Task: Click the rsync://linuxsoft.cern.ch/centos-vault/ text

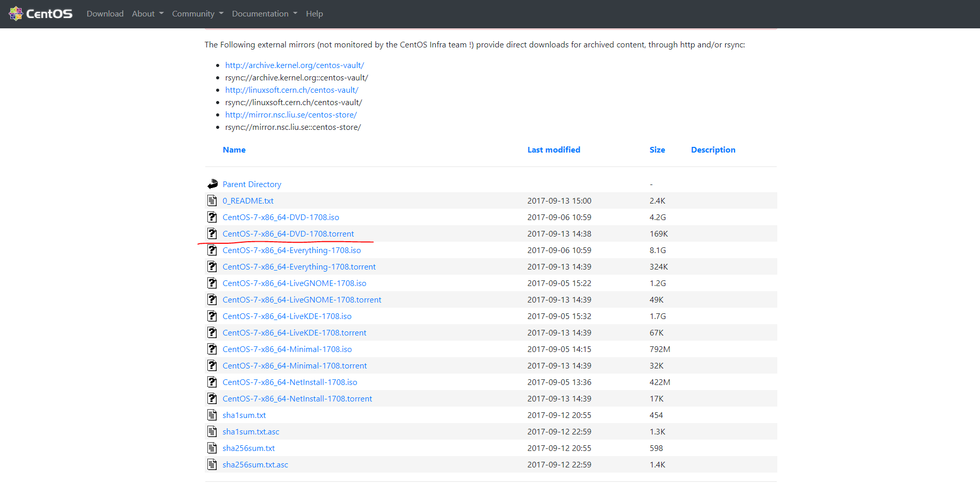Action: (x=294, y=102)
